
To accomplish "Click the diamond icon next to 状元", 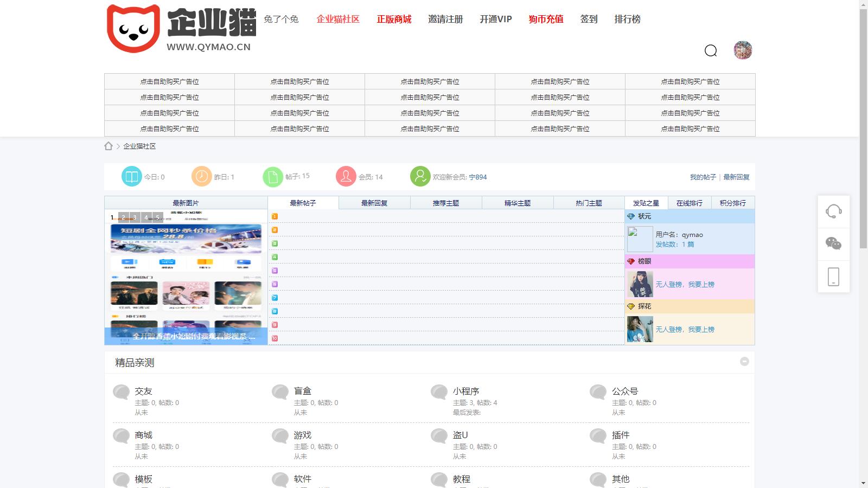I will tap(630, 215).
